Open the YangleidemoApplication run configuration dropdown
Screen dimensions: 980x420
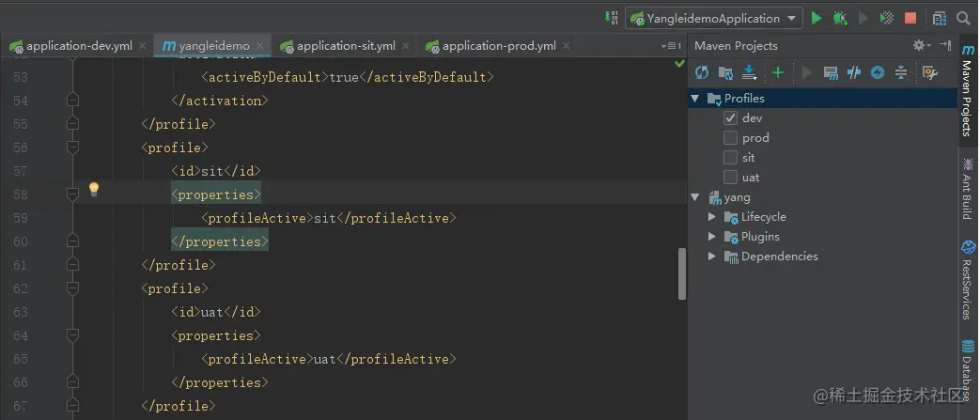[714, 18]
